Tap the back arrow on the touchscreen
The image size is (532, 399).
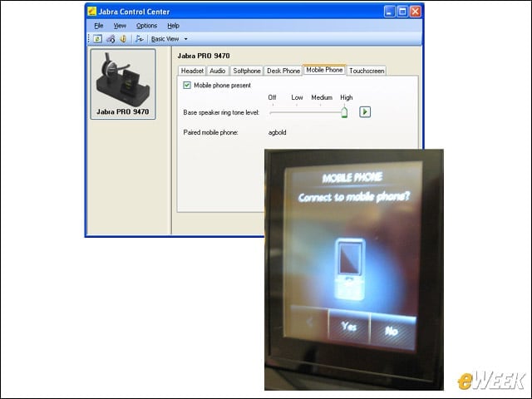tap(309, 322)
